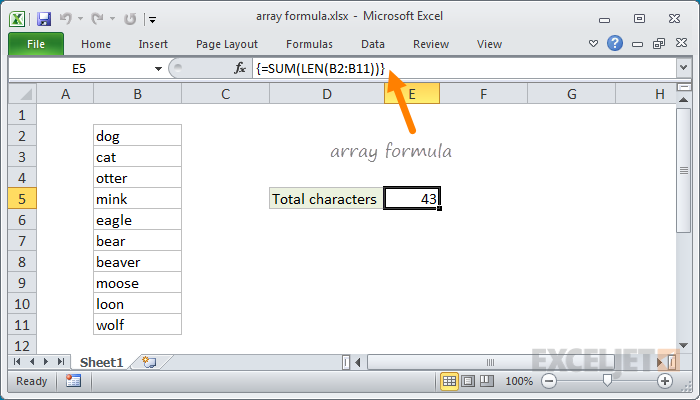Undo the last action
Screen dimensions: 700x400
[x=66, y=18]
